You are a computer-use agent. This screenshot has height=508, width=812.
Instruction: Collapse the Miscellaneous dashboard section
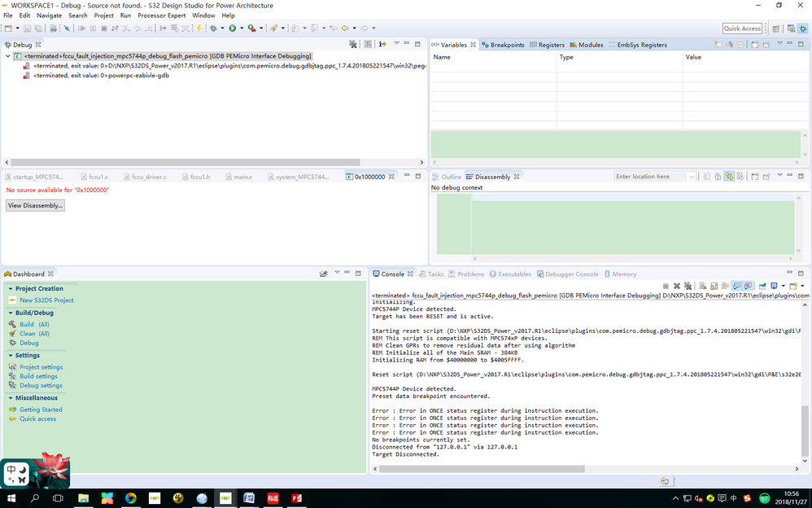11,398
